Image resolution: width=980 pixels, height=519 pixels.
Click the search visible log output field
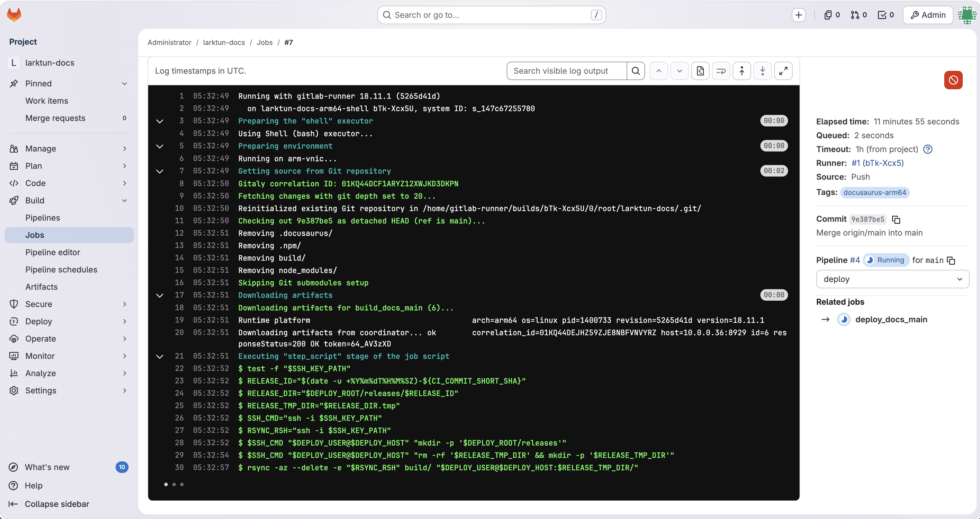(566, 71)
